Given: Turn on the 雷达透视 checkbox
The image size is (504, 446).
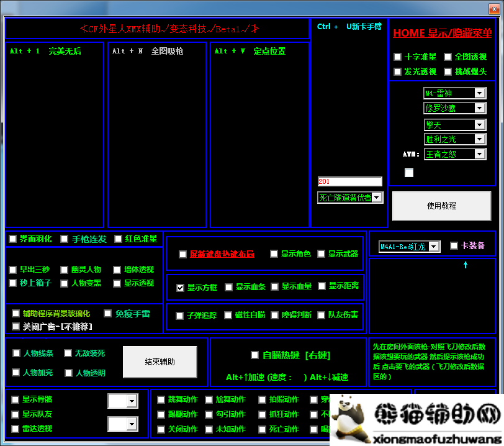Looking at the screenshot, I should pyautogui.click(x=15, y=429).
